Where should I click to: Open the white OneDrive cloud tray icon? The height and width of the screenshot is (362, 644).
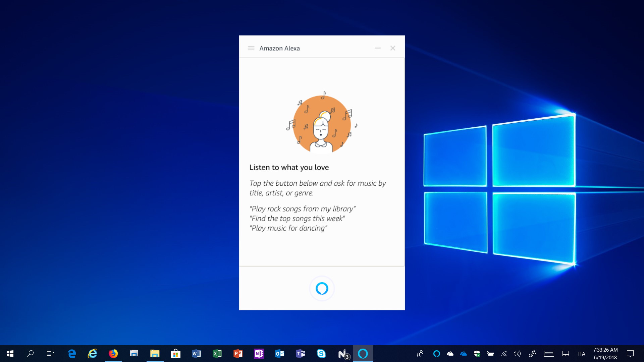point(450,354)
